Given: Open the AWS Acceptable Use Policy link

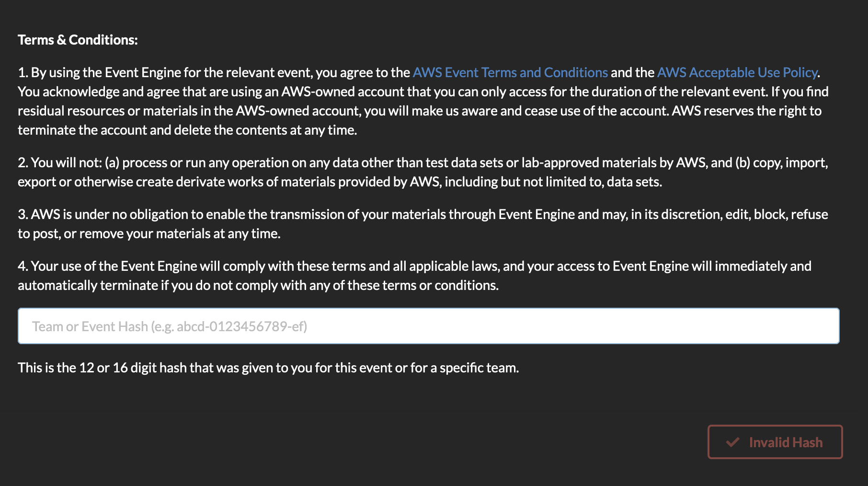Looking at the screenshot, I should pos(737,72).
